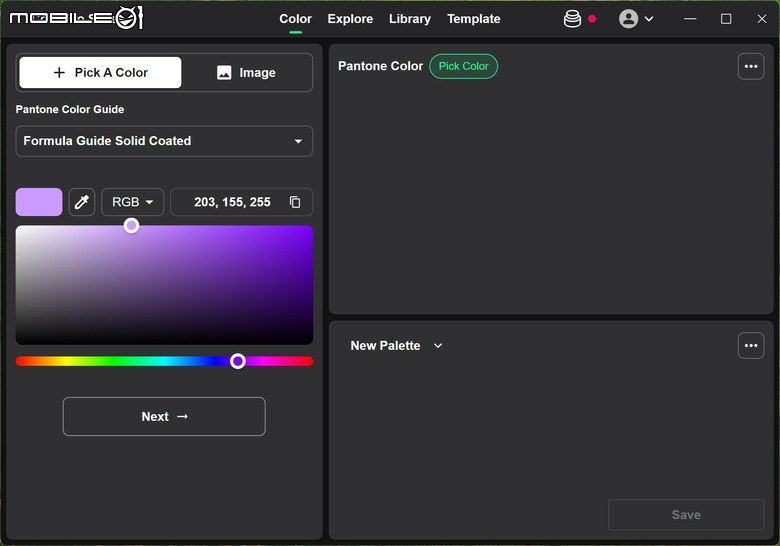
Task: Expand the account chevron dropdown
Action: (x=649, y=19)
